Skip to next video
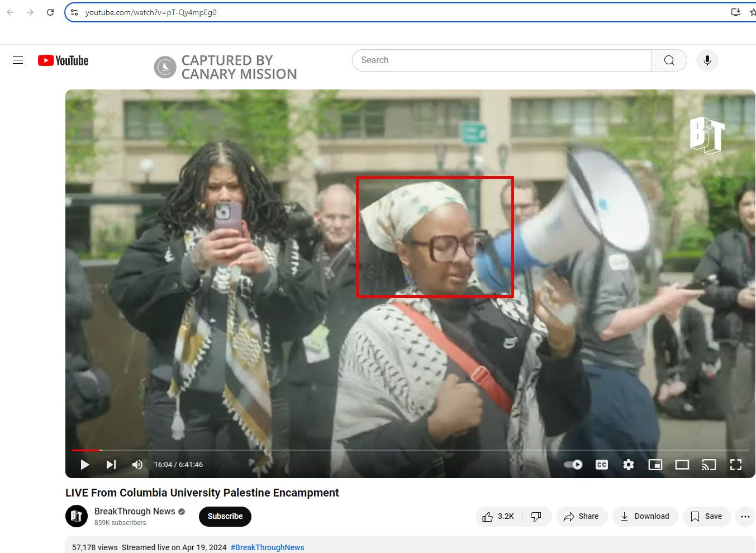The image size is (756, 553). pyautogui.click(x=111, y=465)
